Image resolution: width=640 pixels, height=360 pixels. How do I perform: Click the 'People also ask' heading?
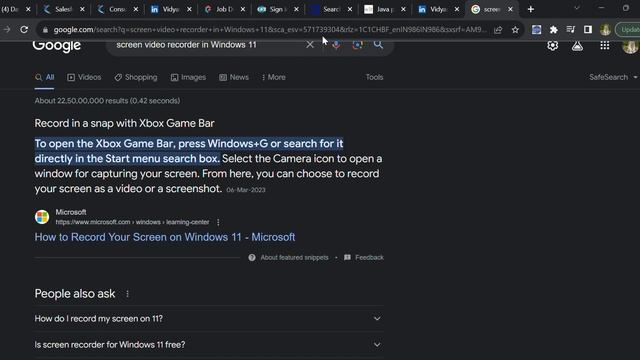pyautogui.click(x=75, y=294)
